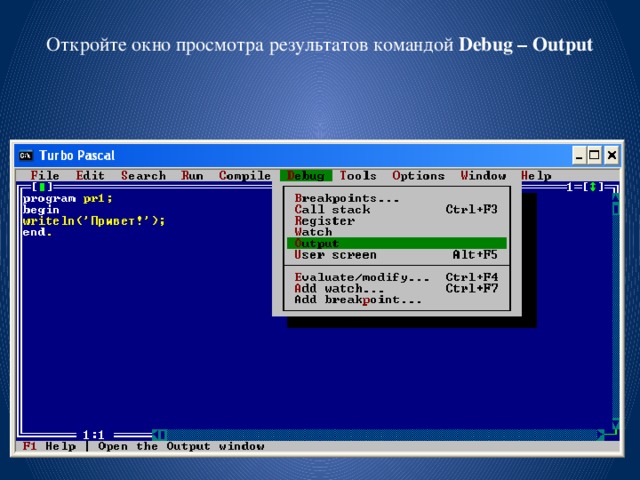Click the 'end.' code line
Viewport: 640px width, 480px height.
(x=38, y=232)
